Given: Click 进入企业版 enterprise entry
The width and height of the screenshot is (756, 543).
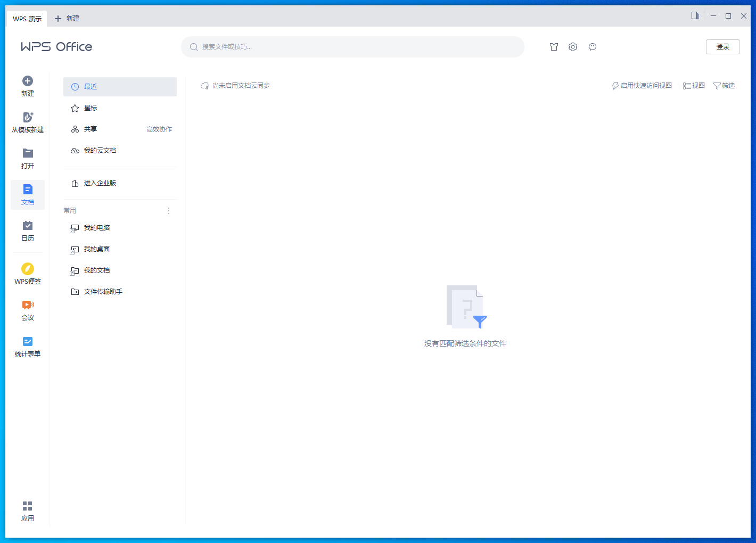Looking at the screenshot, I should (x=120, y=183).
